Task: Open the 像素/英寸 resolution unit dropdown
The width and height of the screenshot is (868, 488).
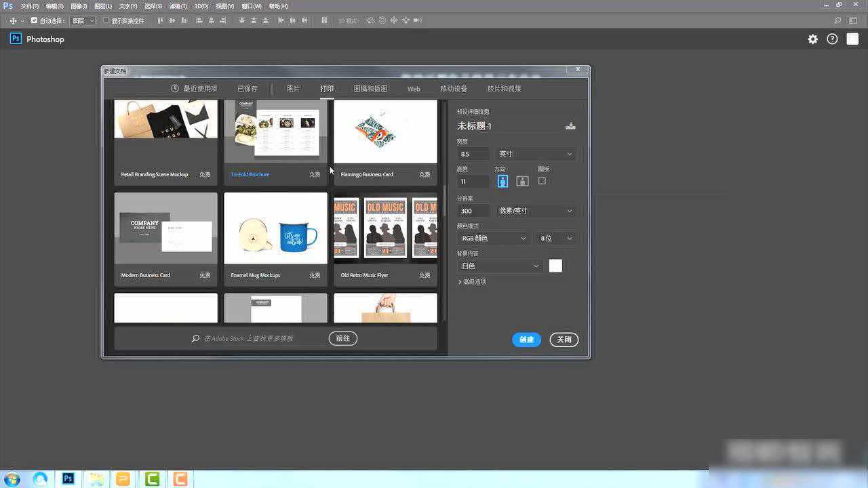Action: click(536, 211)
